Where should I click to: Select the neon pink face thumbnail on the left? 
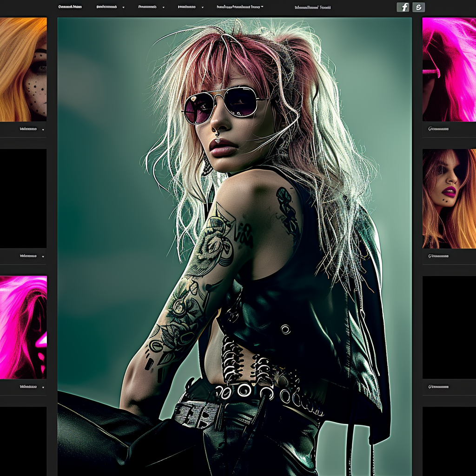tap(23, 327)
